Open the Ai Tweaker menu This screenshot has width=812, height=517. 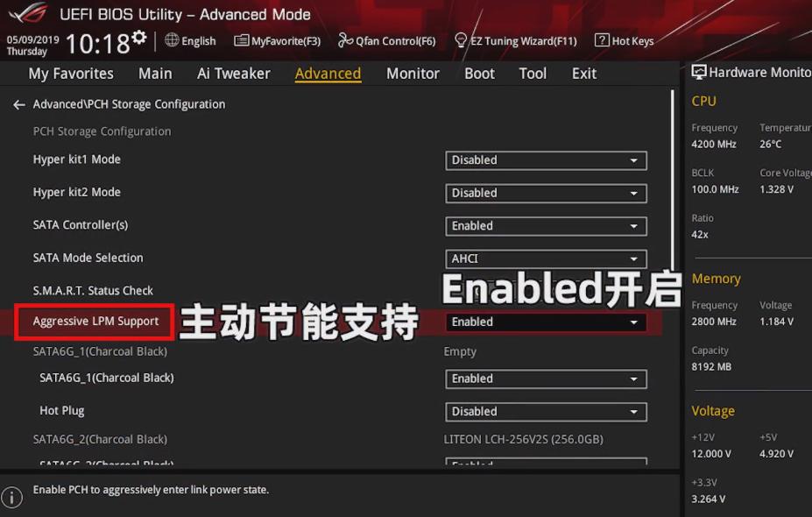[233, 74]
